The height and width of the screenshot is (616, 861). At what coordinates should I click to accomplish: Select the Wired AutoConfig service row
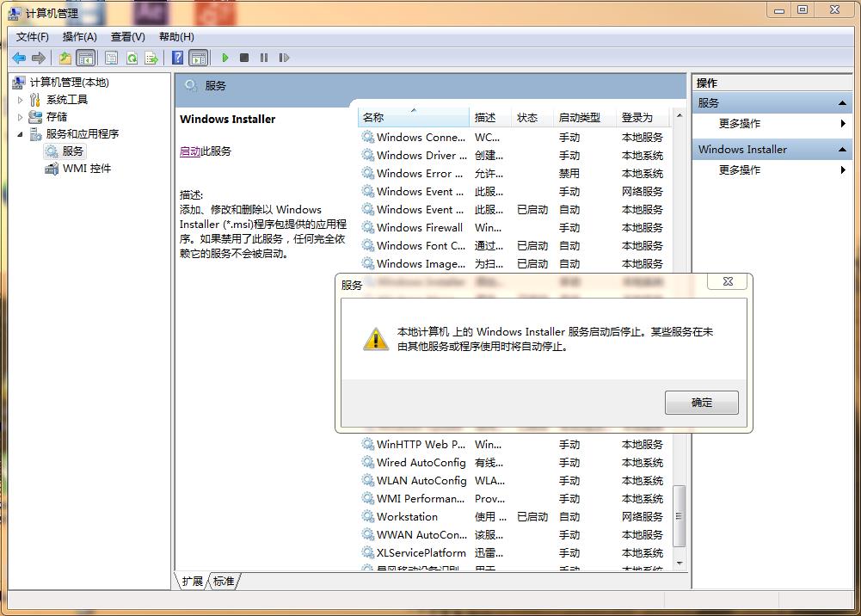[514, 462]
